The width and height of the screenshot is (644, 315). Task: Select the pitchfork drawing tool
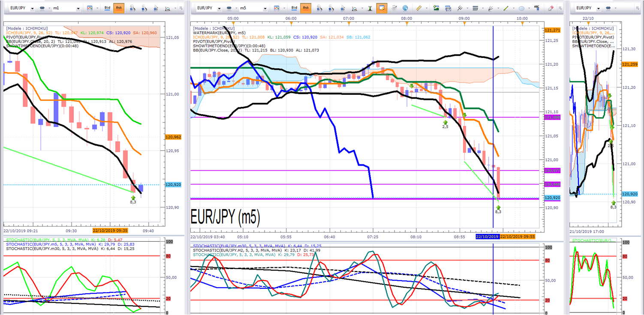tap(460, 8)
